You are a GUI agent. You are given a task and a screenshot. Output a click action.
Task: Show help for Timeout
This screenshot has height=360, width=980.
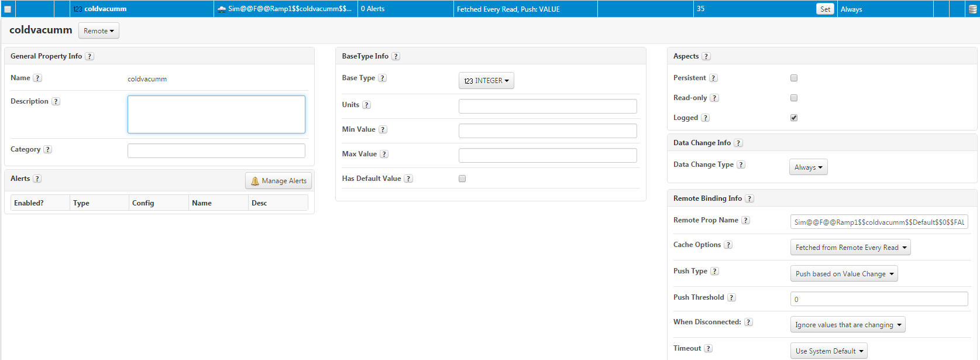709,348
